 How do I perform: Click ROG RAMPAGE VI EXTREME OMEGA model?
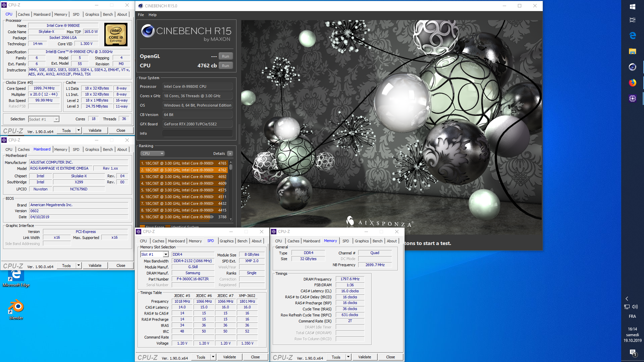click(60, 168)
